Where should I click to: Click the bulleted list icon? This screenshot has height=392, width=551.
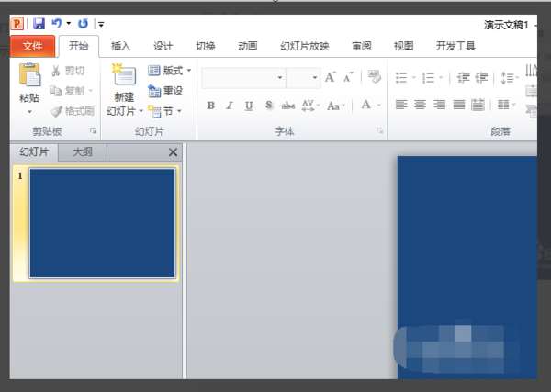coord(401,78)
